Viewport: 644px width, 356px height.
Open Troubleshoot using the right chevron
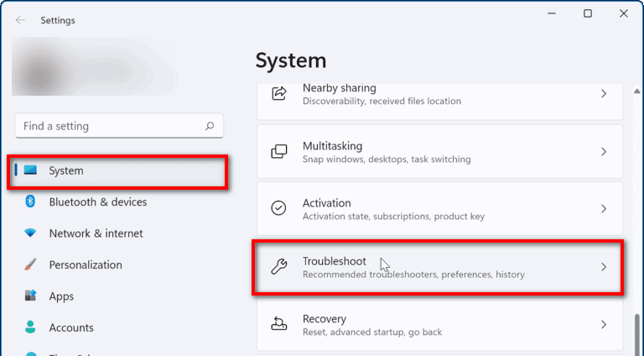(x=604, y=267)
